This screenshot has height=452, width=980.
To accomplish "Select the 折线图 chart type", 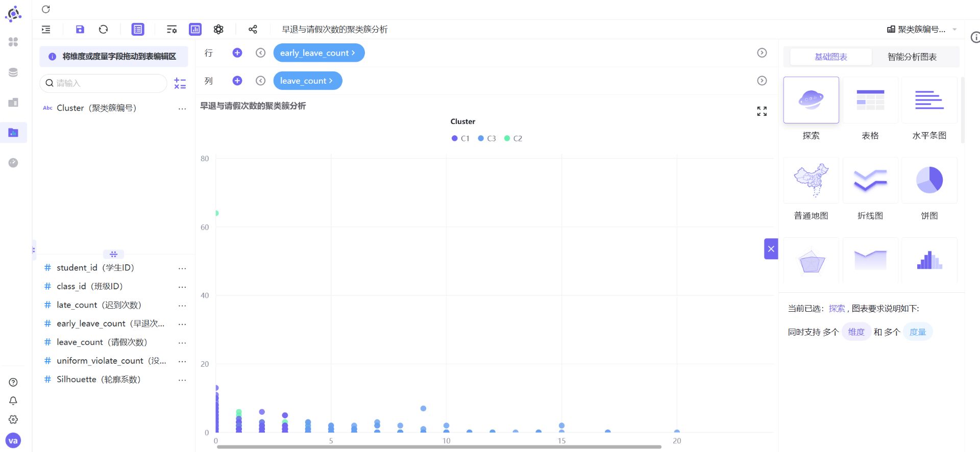I will click(x=870, y=180).
